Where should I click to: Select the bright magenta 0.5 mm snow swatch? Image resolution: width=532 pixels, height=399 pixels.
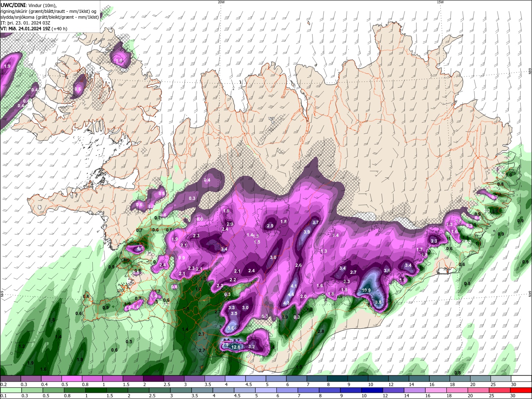(71, 379)
